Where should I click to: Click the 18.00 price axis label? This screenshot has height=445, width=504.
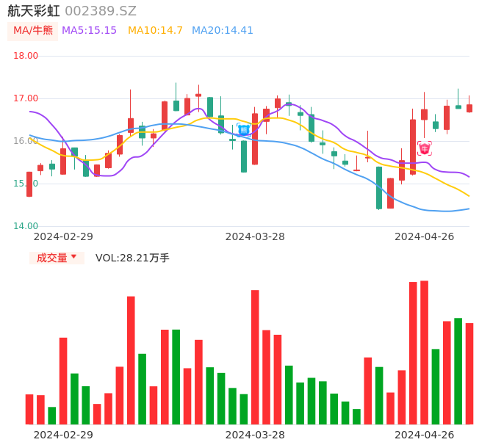point(26,56)
